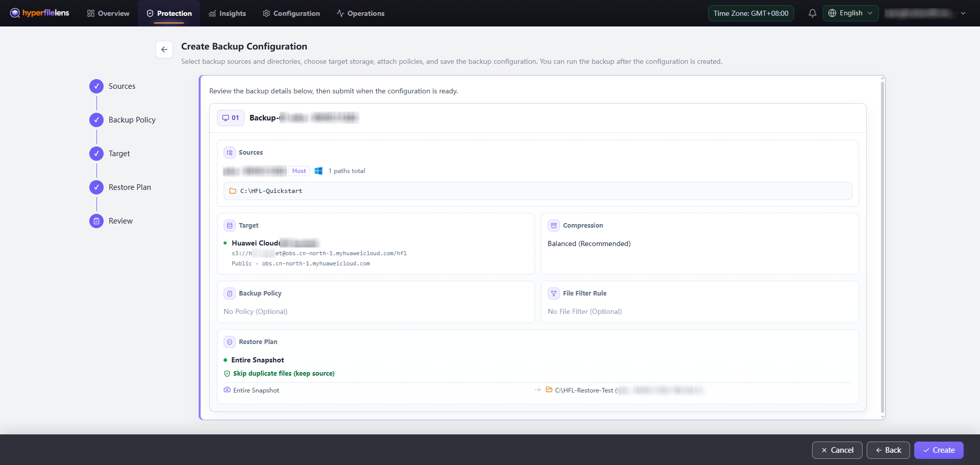The image size is (980, 465).
Task: Click the hyperfilelens logo
Action: click(40, 13)
